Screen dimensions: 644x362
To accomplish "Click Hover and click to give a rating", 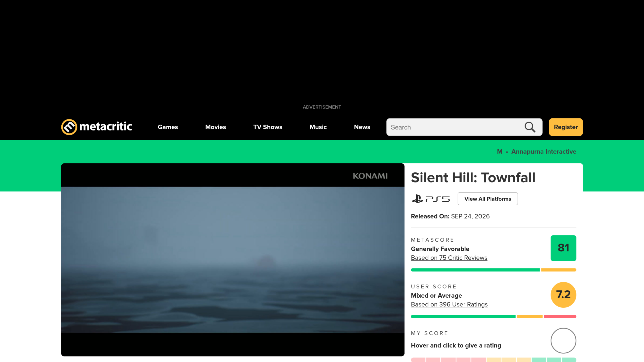I will (x=456, y=345).
